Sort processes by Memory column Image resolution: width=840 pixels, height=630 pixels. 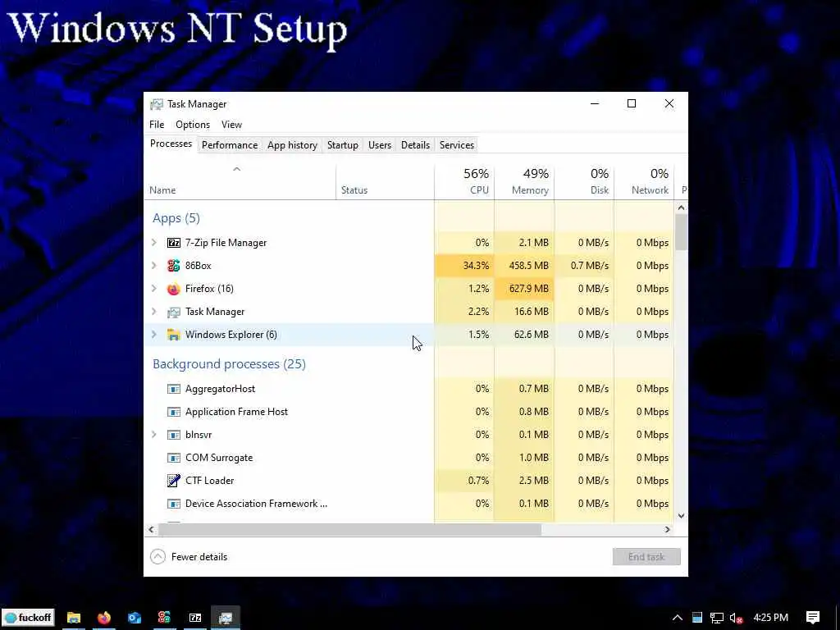pyautogui.click(x=524, y=182)
